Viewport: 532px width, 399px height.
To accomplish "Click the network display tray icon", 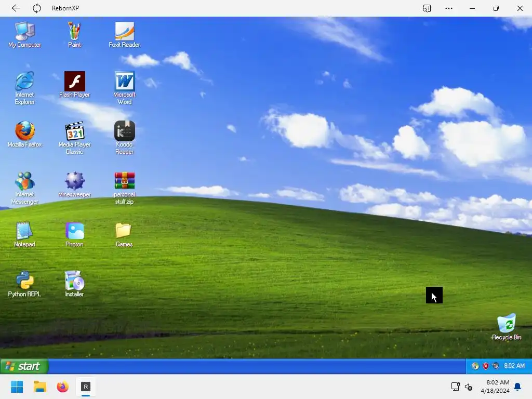I will 455,387.
